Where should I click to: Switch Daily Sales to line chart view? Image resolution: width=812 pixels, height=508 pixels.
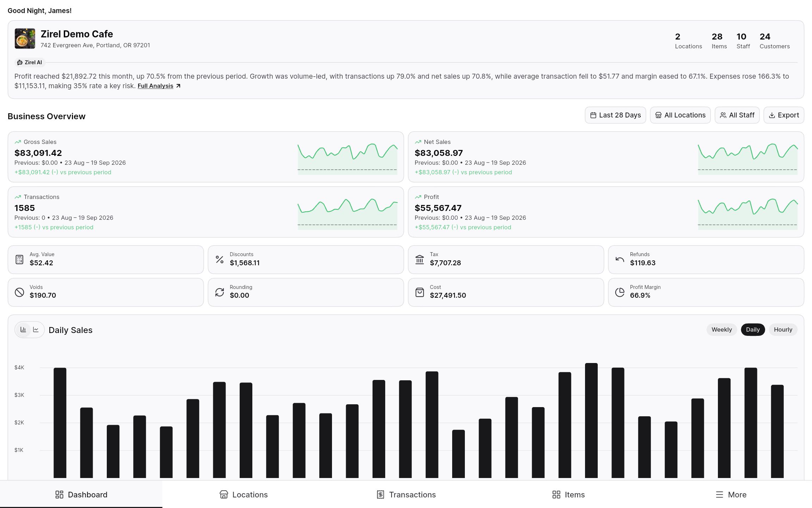36,329
